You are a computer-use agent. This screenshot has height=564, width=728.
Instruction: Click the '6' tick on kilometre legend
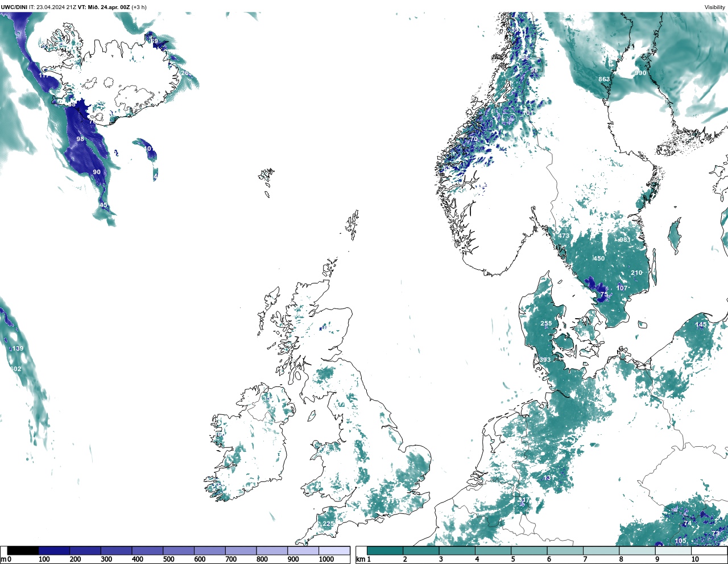pos(549,559)
